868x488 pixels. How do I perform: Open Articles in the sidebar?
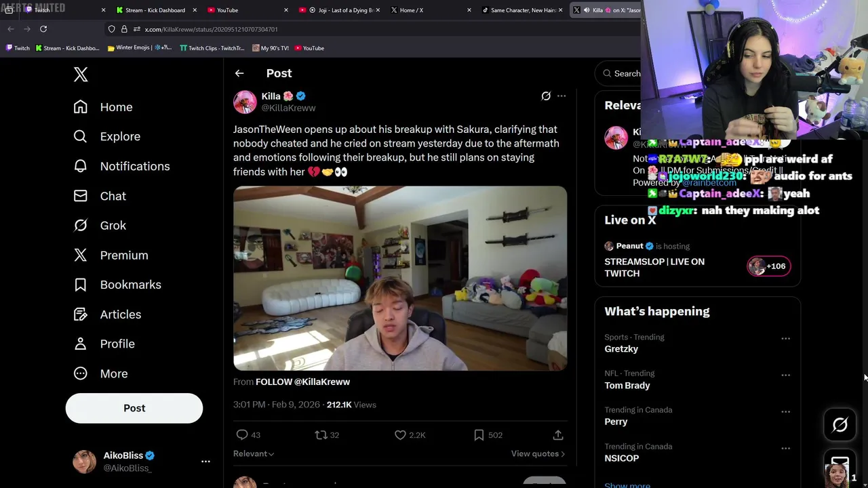tap(107, 314)
